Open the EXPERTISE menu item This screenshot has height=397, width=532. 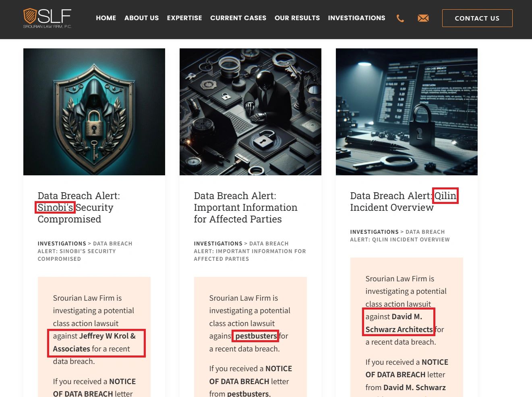[x=184, y=18]
